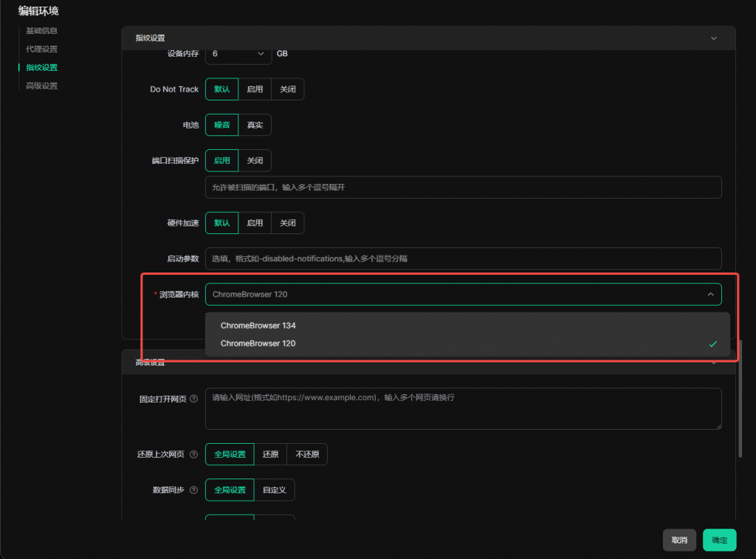Click help icon next to 数据同步
Image resolution: width=756 pixels, height=559 pixels.
[x=194, y=490]
